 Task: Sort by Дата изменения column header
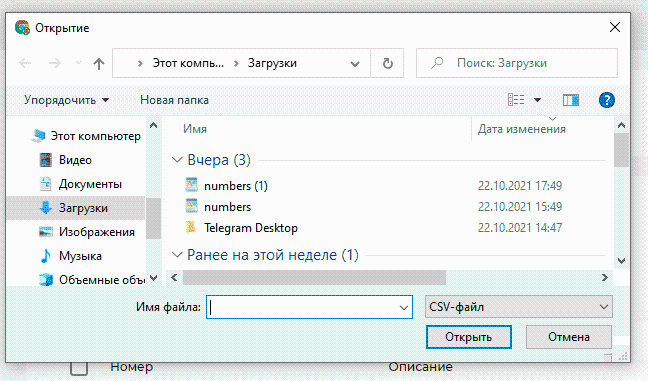(522, 129)
